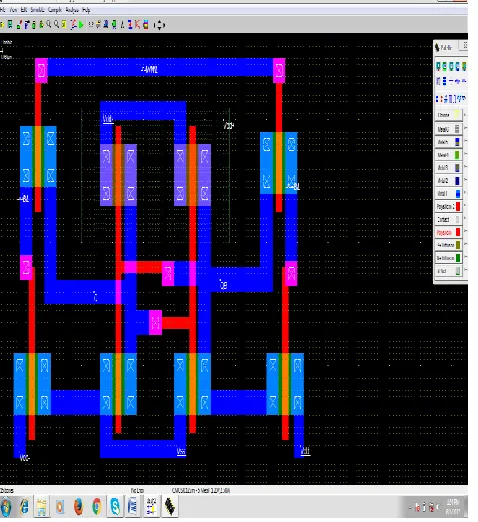
Task: Click the View All yellow toolbar icon
Action: click(x=64, y=25)
